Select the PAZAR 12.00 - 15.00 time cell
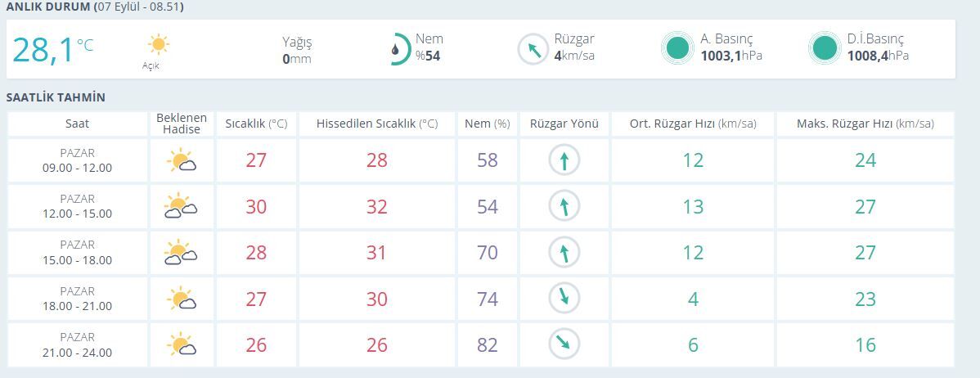 [x=78, y=206]
